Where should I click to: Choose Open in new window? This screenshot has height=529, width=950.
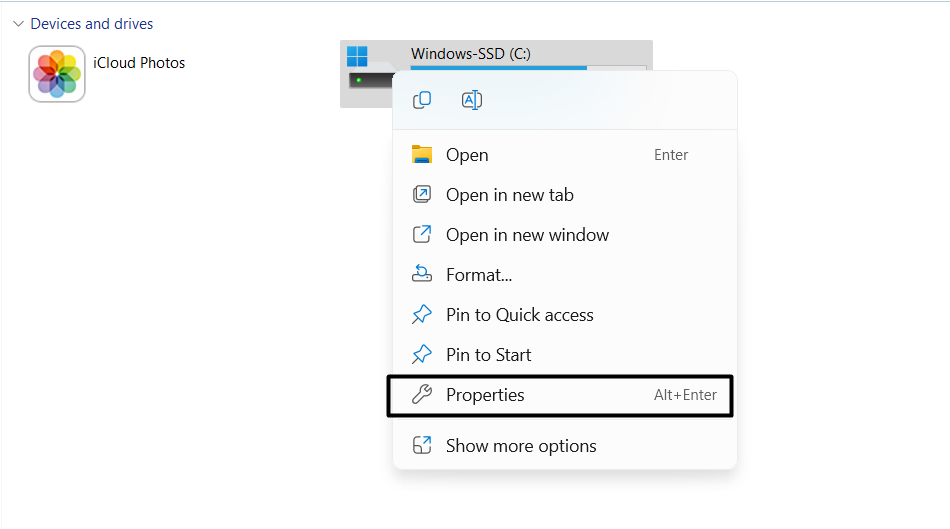point(527,235)
